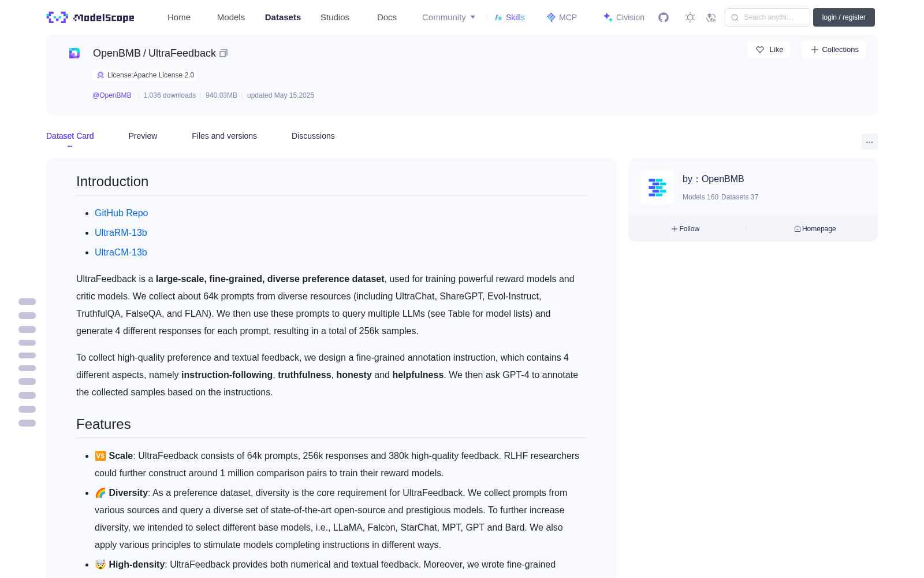Click the OpenBMB dataset avatar icon
Screen dimensions: 924x578
(x=74, y=53)
